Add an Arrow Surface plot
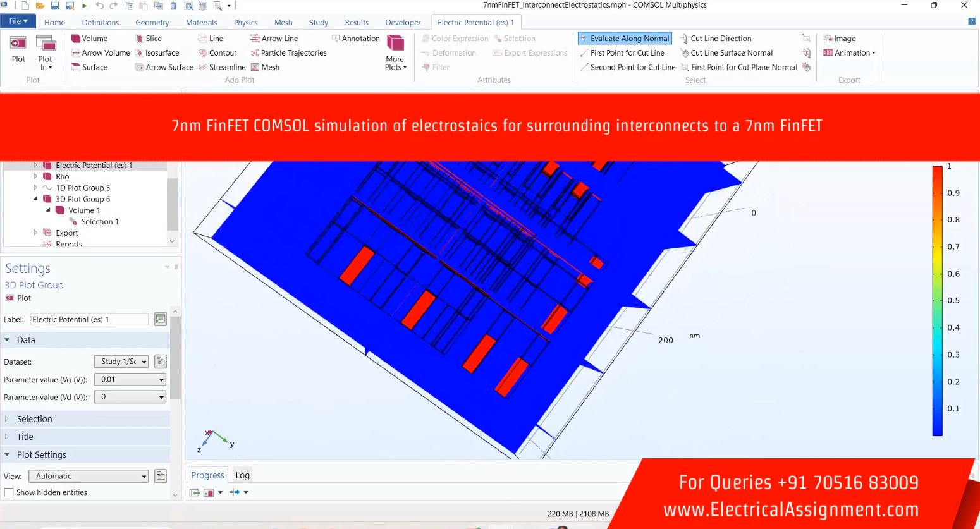Image resolution: width=980 pixels, height=529 pixels. [164, 67]
